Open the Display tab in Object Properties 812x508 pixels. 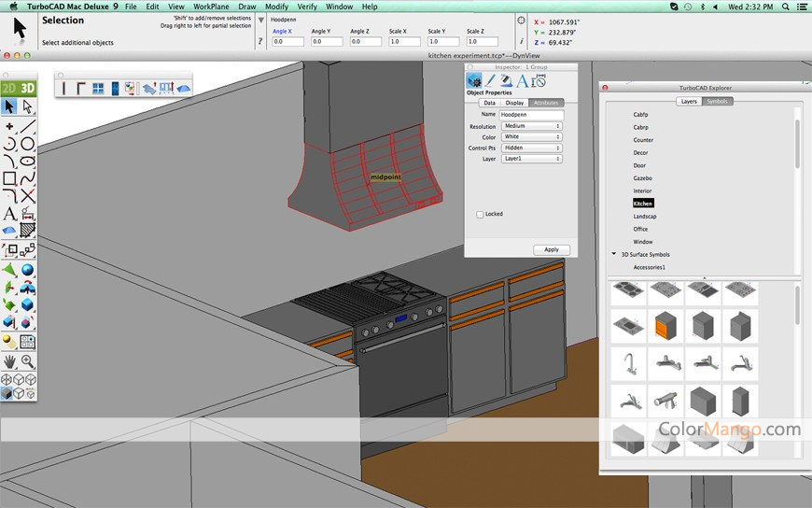(x=514, y=103)
